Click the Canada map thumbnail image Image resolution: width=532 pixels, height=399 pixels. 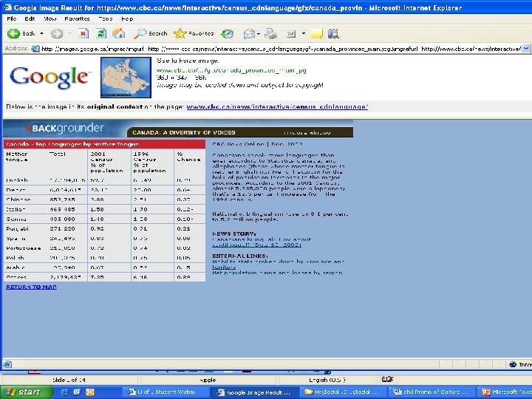126,78
